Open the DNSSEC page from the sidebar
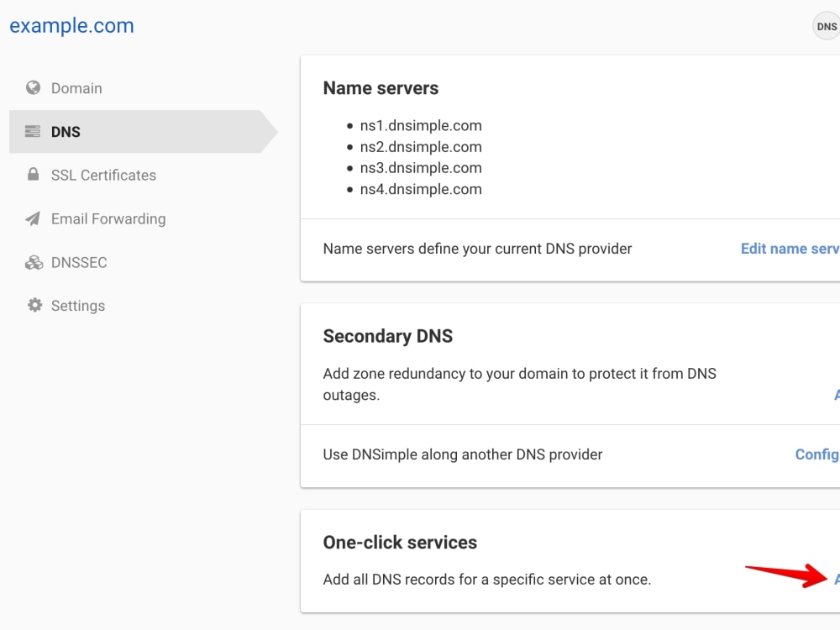This screenshot has width=840, height=630. tap(80, 262)
